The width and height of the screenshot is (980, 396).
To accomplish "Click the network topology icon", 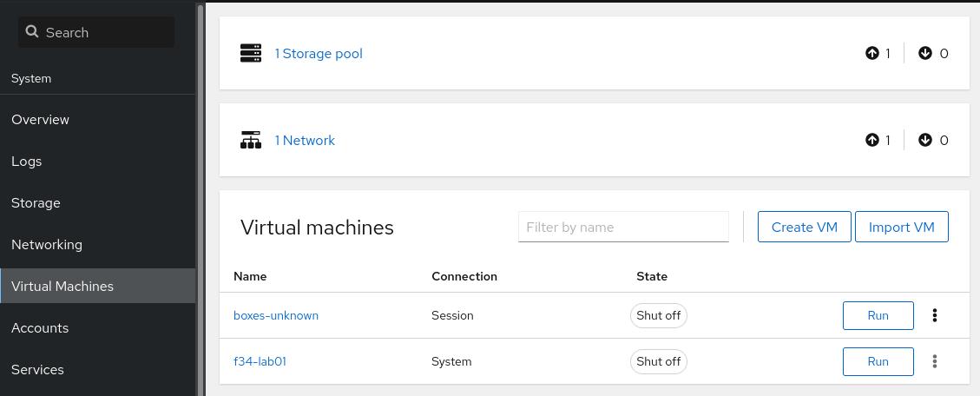I will (x=251, y=140).
